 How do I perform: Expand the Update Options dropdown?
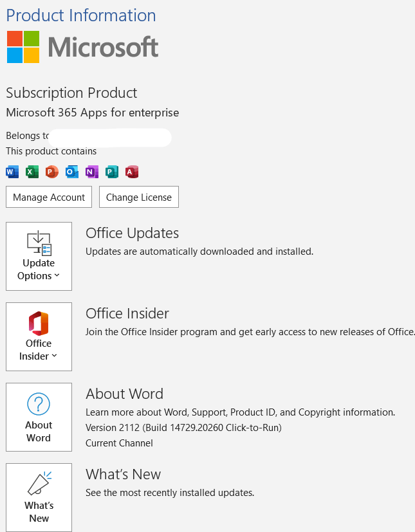coord(39,256)
